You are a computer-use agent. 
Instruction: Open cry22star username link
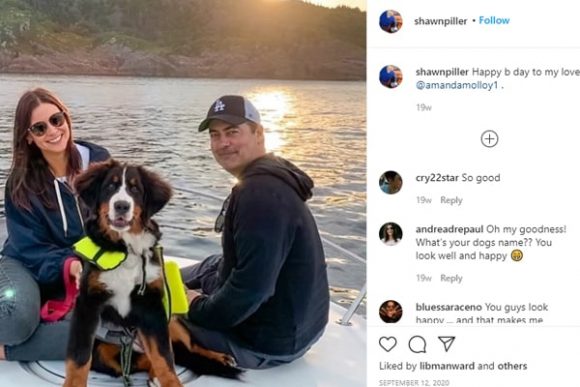click(437, 178)
